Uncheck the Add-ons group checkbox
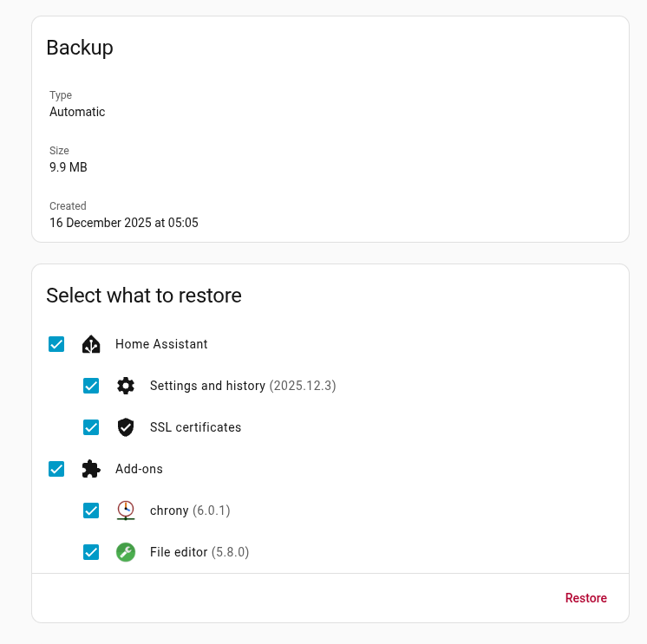The height and width of the screenshot is (644, 647). tap(56, 469)
